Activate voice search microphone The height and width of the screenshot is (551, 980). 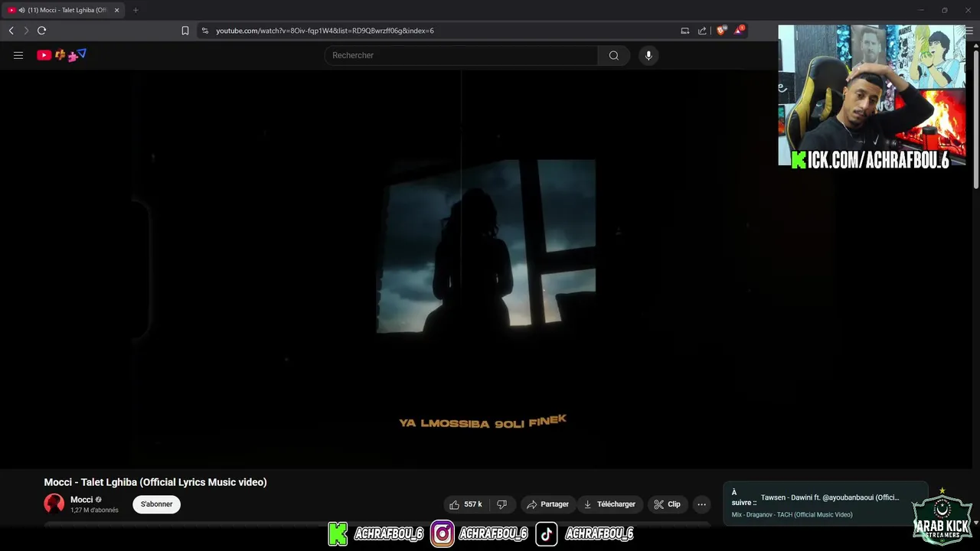click(x=648, y=55)
